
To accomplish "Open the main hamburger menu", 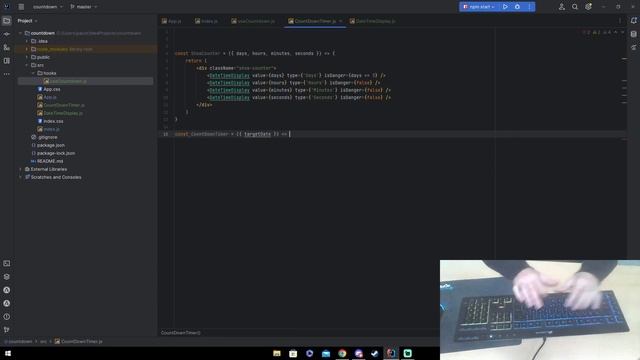I will (x=21, y=7).
